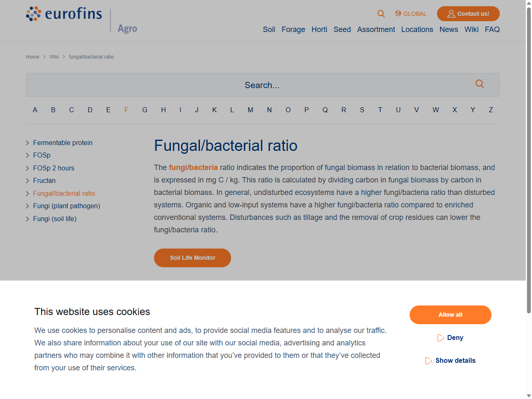Select letter B in the alphabet index
532x399 pixels.
click(53, 110)
